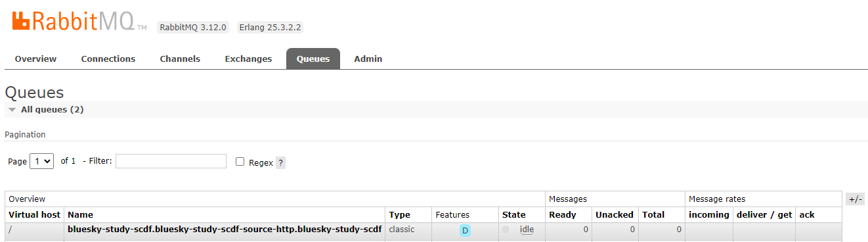The width and height of the screenshot is (868, 242).
Task: Collapse the All queues (2) section
Action: coord(52,110)
